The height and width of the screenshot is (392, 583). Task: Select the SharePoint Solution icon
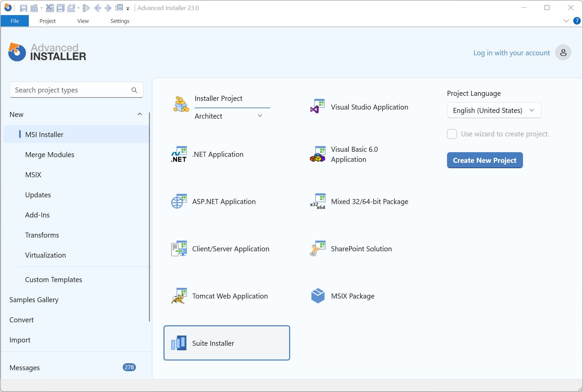click(318, 249)
